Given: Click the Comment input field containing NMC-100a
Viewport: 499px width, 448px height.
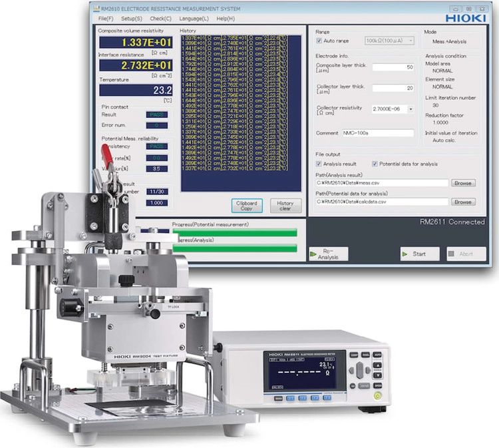Looking at the screenshot, I should click(x=378, y=133).
